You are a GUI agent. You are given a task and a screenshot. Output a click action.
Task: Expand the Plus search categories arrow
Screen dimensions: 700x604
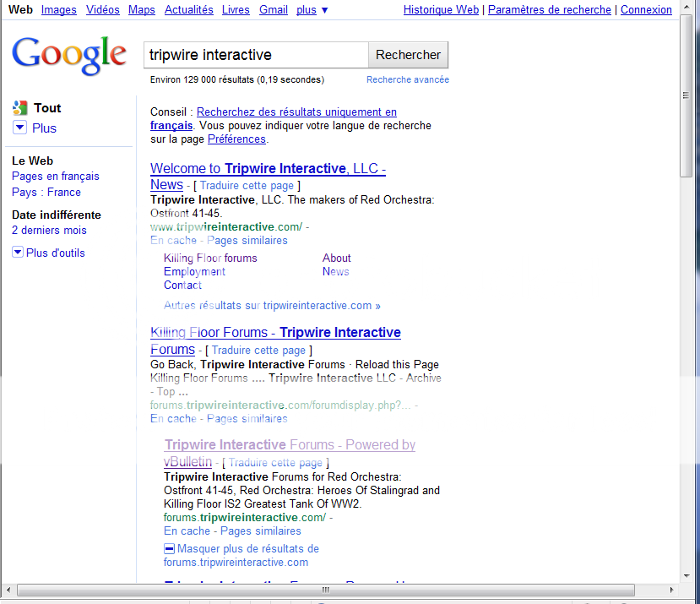click(x=20, y=128)
